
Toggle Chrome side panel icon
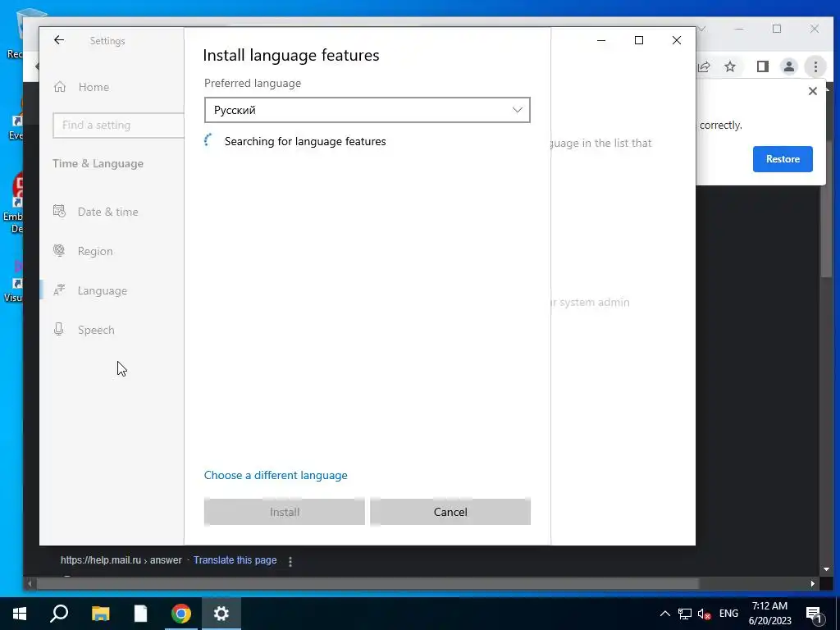point(762,66)
